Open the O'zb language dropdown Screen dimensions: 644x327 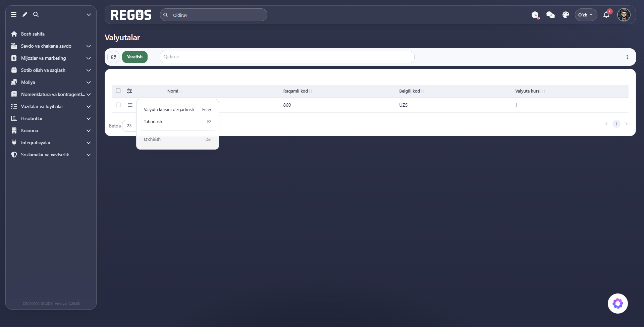tap(586, 15)
